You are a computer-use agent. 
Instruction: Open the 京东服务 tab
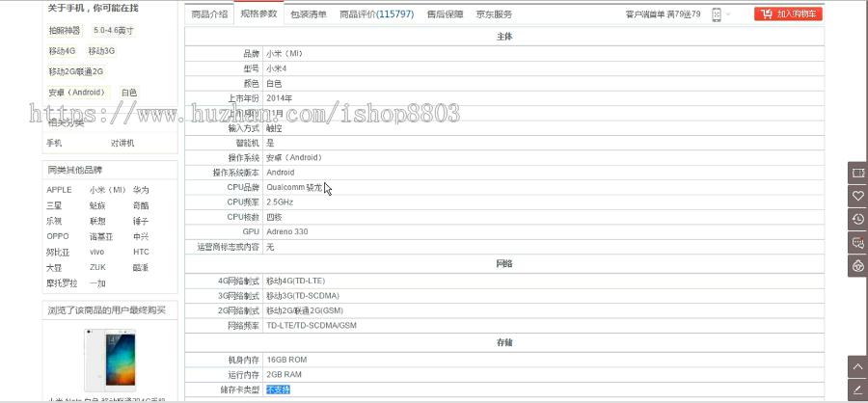494,14
